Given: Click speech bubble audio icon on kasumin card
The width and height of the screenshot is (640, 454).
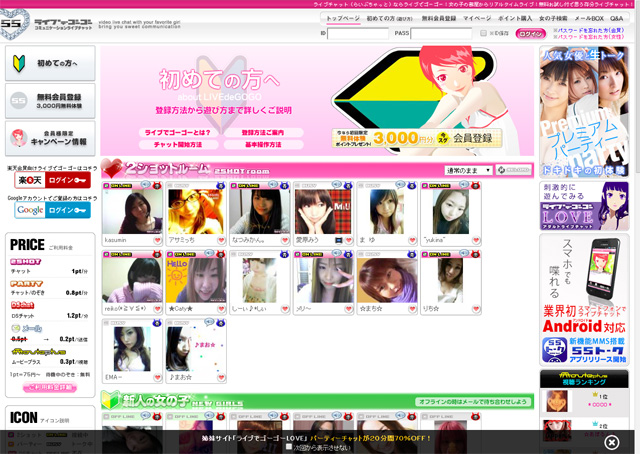Looking at the screenshot, I should click(145, 185).
